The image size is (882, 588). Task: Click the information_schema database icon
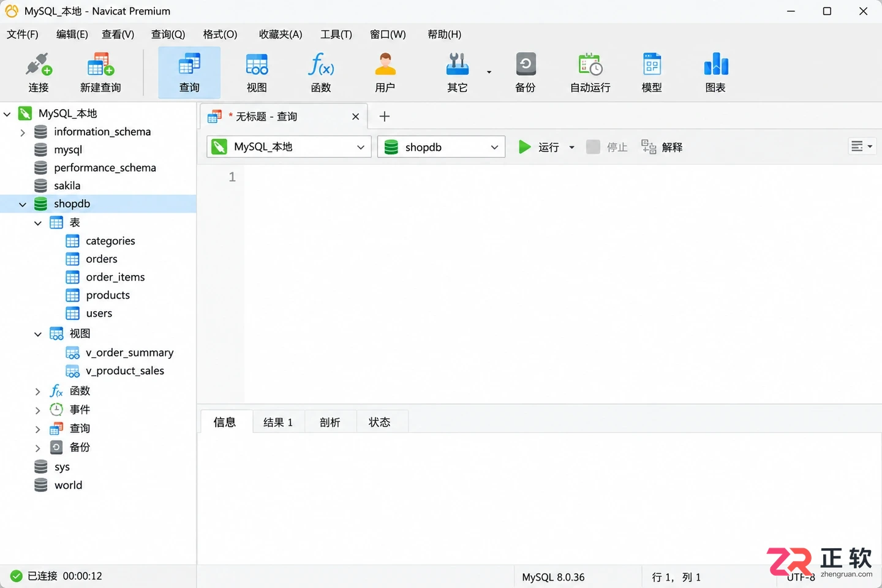(x=40, y=132)
